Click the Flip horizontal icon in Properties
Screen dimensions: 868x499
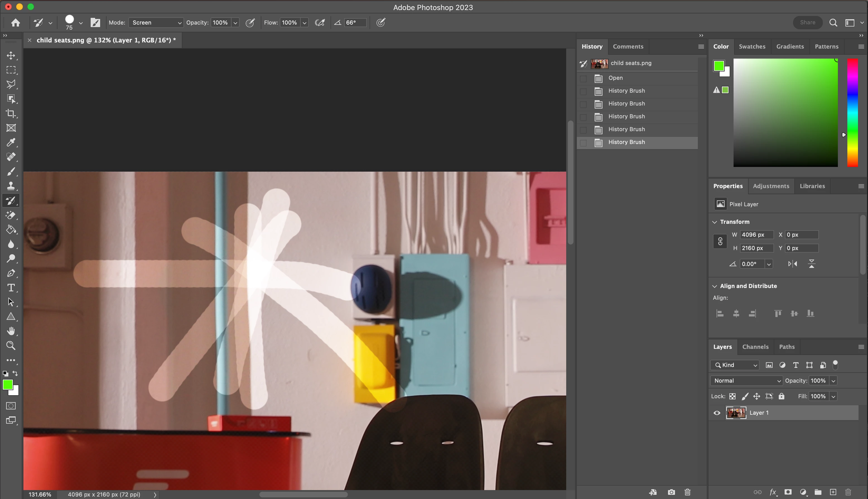pos(792,264)
